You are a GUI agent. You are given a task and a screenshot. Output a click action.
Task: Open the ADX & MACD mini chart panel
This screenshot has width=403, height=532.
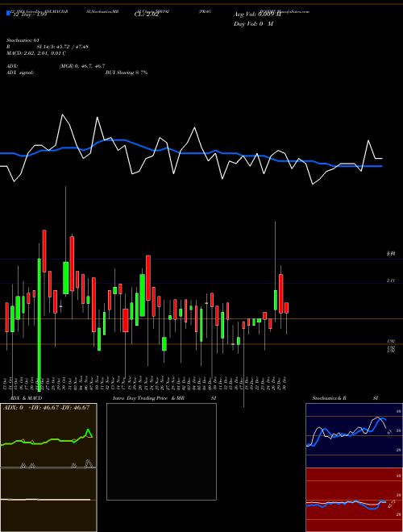click(x=48, y=468)
